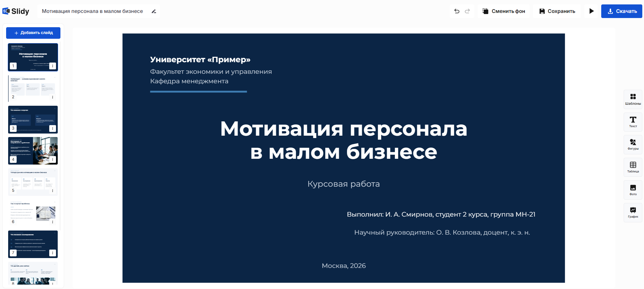The width and height of the screenshot is (644, 289).
Task: Open options menu for slide 2
Action: (53, 97)
